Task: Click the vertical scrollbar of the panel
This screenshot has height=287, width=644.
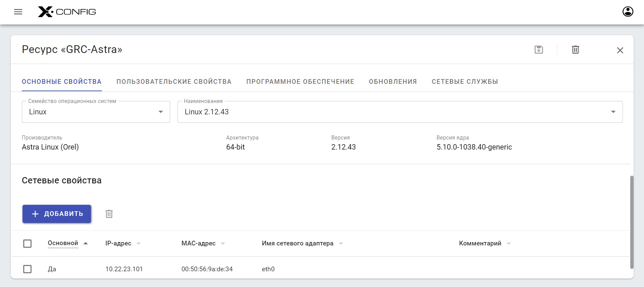Action: 632,221
